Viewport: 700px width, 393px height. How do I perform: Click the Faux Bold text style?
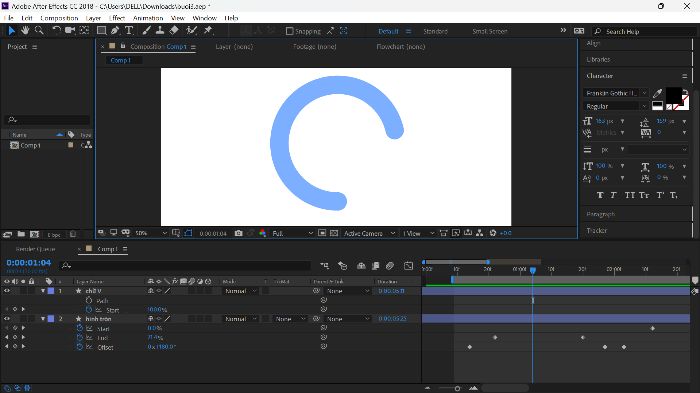click(600, 195)
